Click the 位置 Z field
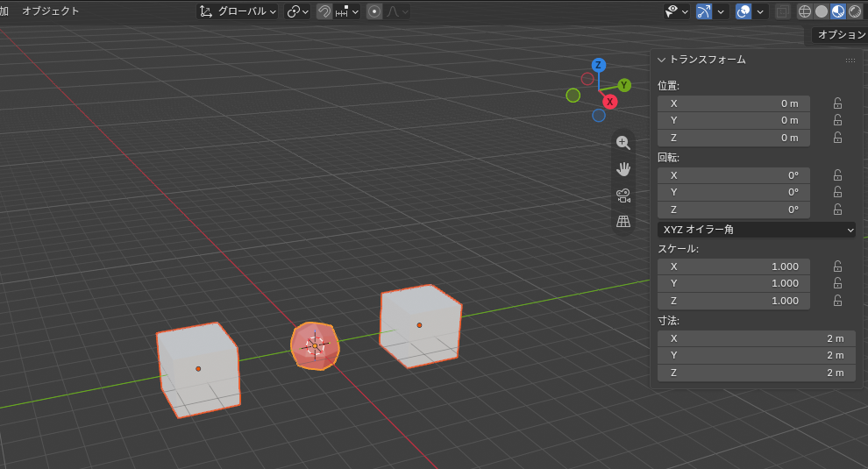 click(734, 138)
